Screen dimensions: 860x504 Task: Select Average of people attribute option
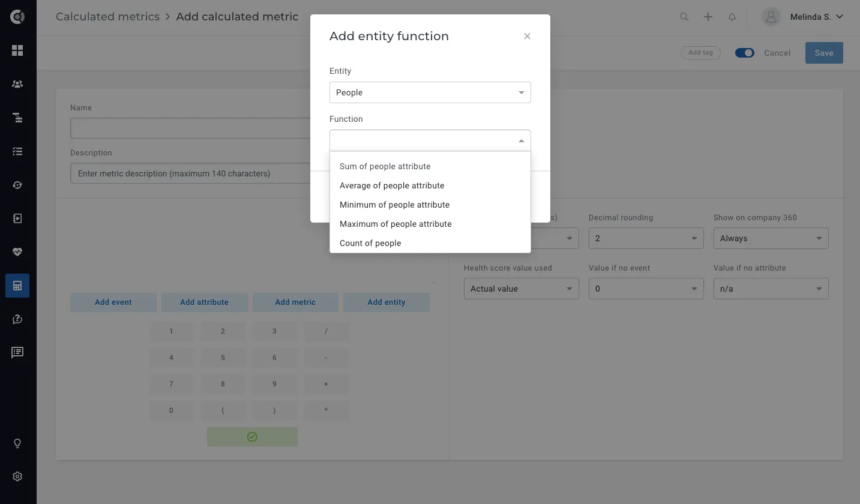pyautogui.click(x=430, y=185)
